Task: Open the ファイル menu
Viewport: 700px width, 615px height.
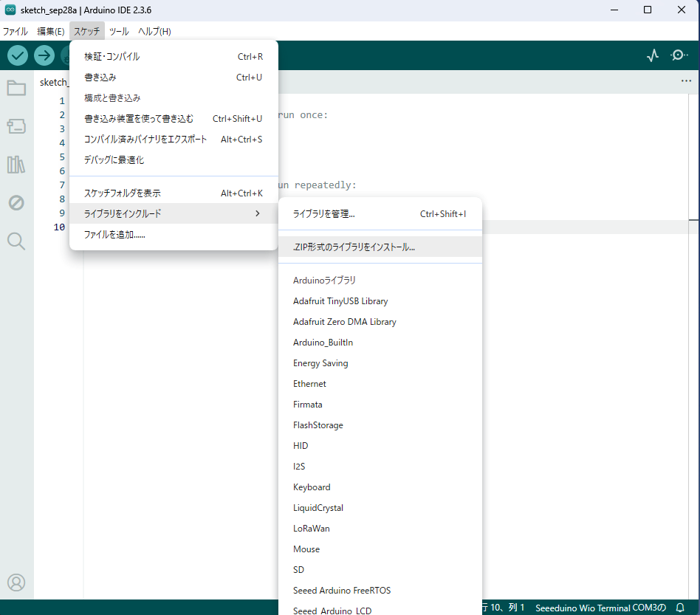Action: click(x=16, y=32)
